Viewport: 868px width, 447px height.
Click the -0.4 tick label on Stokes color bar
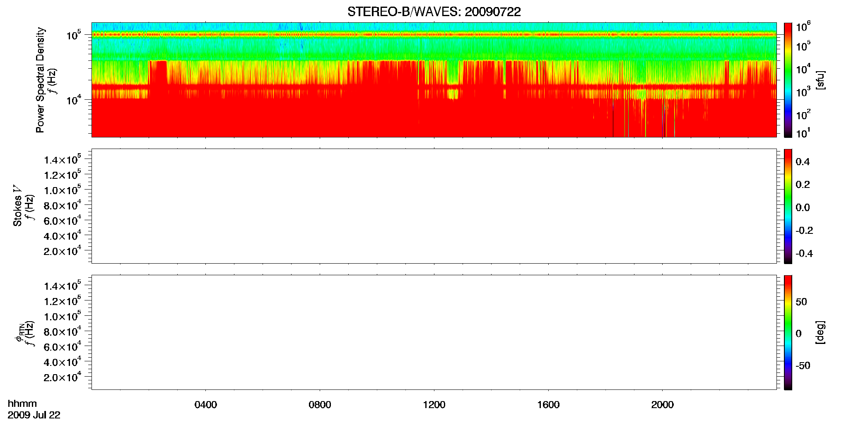(804, 254)
